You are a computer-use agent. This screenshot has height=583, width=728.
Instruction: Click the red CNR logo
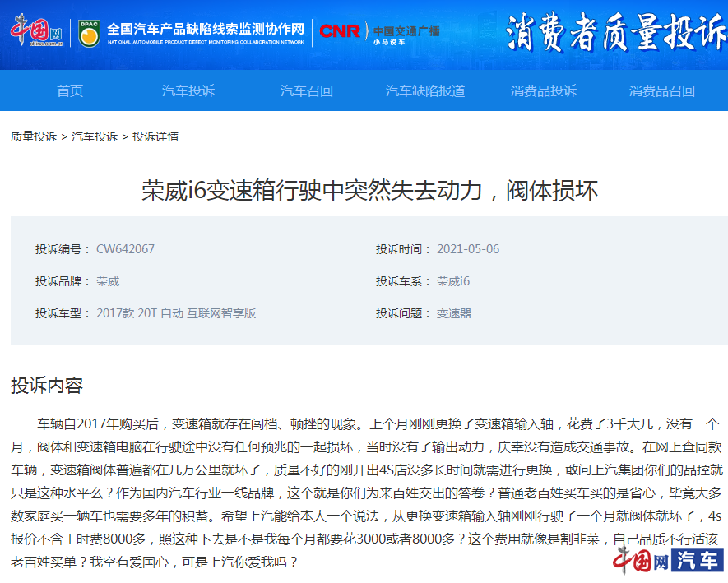(x=340, y=31)
